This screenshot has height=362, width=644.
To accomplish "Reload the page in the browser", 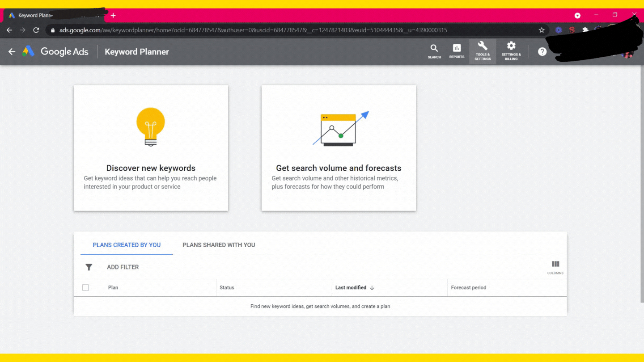I will tap(36, 30).
